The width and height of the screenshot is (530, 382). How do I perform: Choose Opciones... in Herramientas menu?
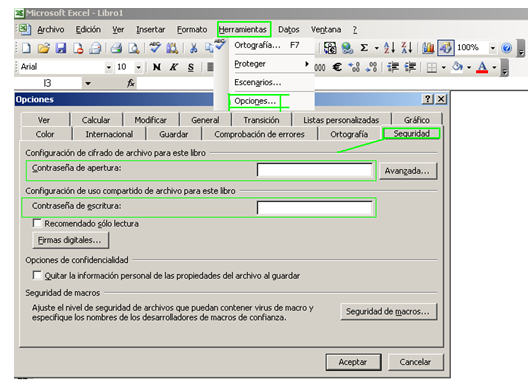[x=255, y=101]
